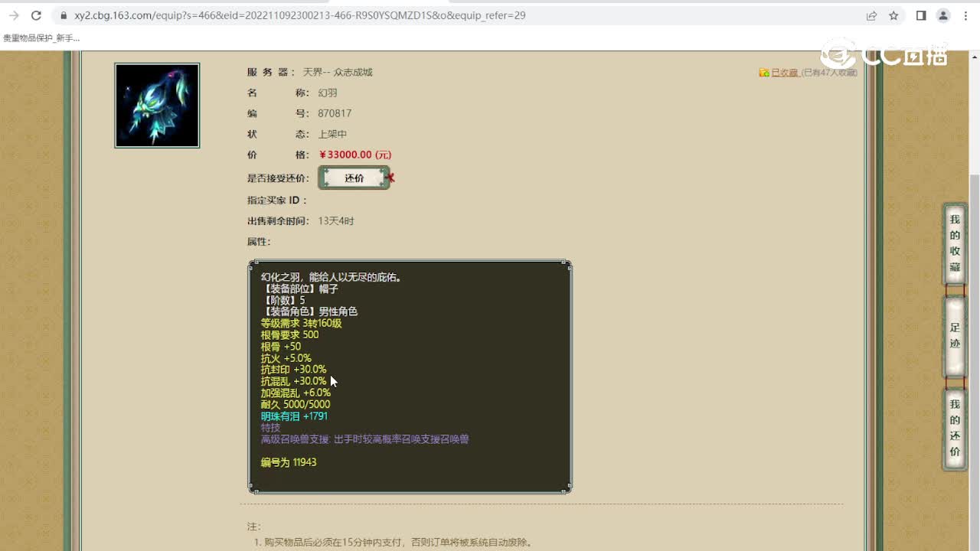Screen dimensions: 980x551
Task: Open 我的收藏 side tab
Action: (954, 243)
